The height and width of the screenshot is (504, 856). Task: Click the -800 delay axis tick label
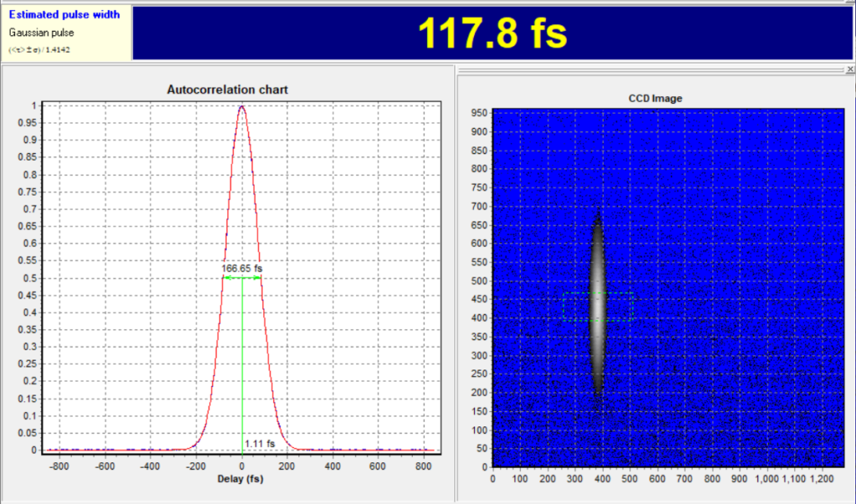coord(59,466)
